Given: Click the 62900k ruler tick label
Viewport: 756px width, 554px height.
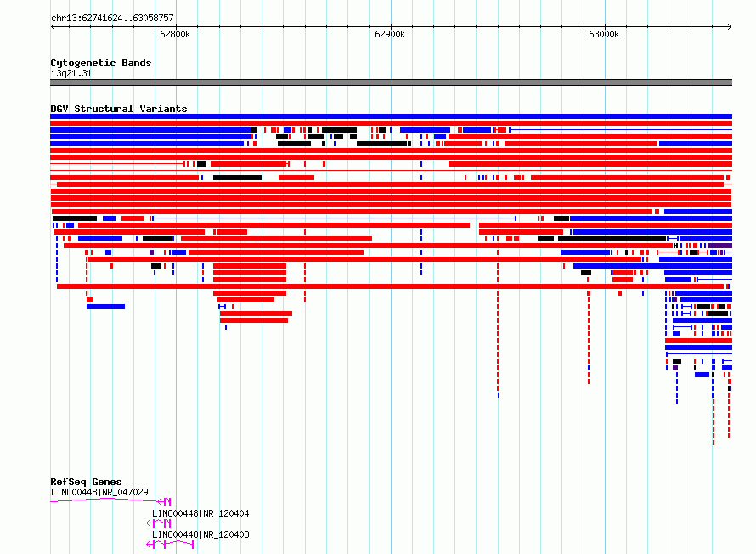Looking at the screenshot, I should tap(390, 34).
